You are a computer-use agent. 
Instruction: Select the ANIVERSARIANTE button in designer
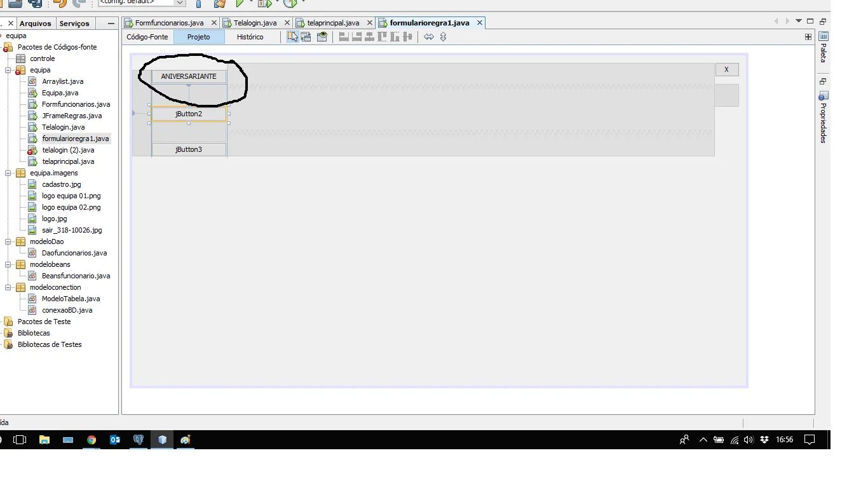tap(189, 76)
